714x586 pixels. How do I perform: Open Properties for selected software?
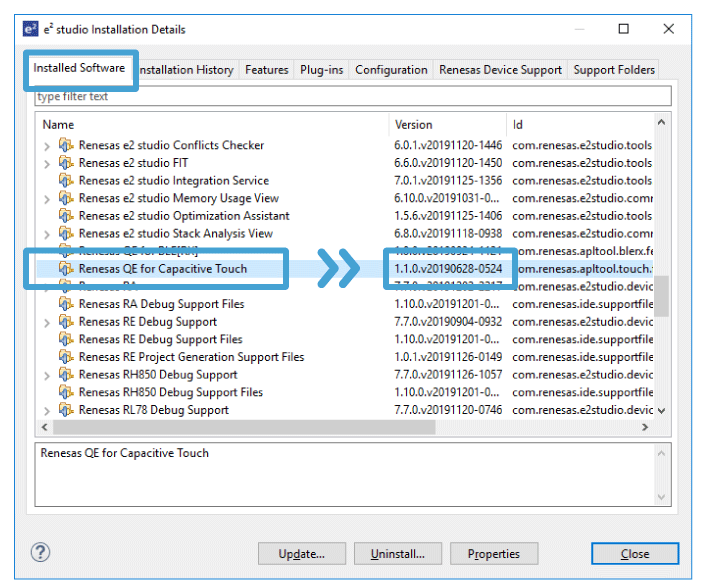point(494,554)
